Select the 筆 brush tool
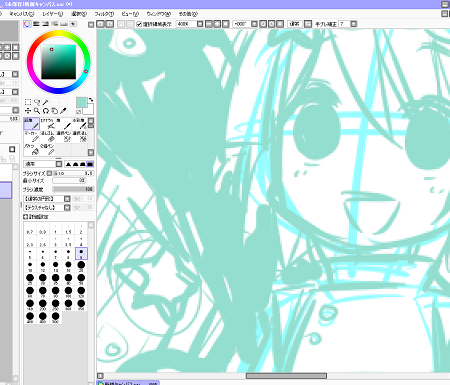 [x=64, y=124]
